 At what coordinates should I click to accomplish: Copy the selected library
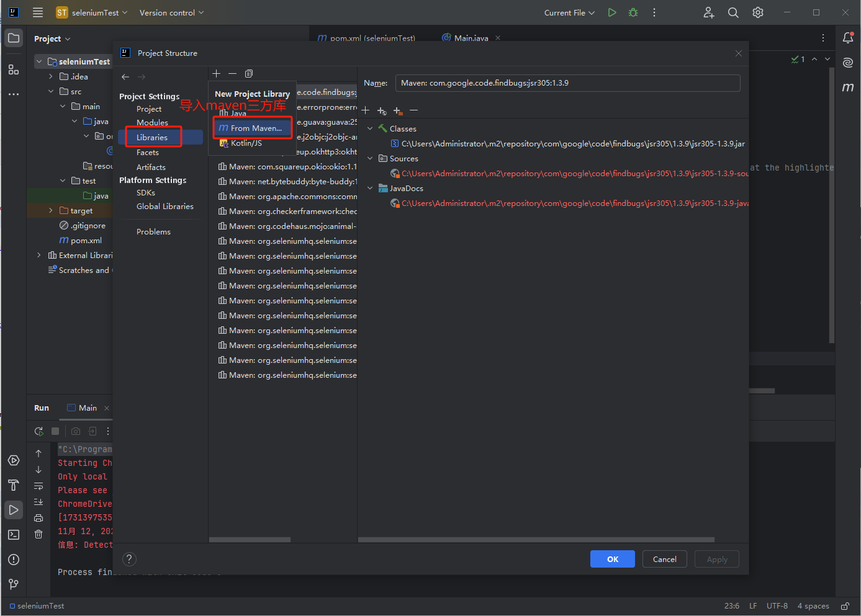(x=249, y=73)
